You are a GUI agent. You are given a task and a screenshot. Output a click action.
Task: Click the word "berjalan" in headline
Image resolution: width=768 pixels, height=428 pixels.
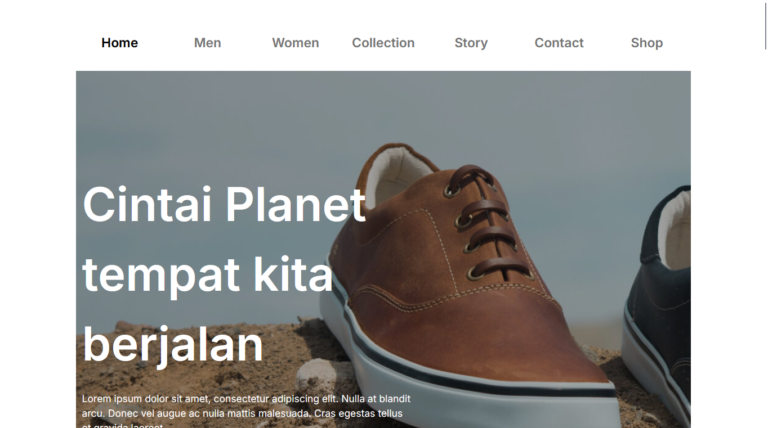coord(173,345)
